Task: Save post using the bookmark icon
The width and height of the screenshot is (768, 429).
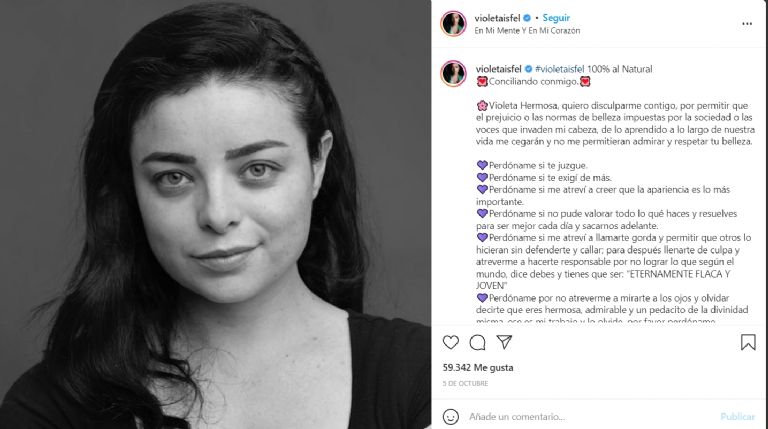Action: [x=748, y=342]
